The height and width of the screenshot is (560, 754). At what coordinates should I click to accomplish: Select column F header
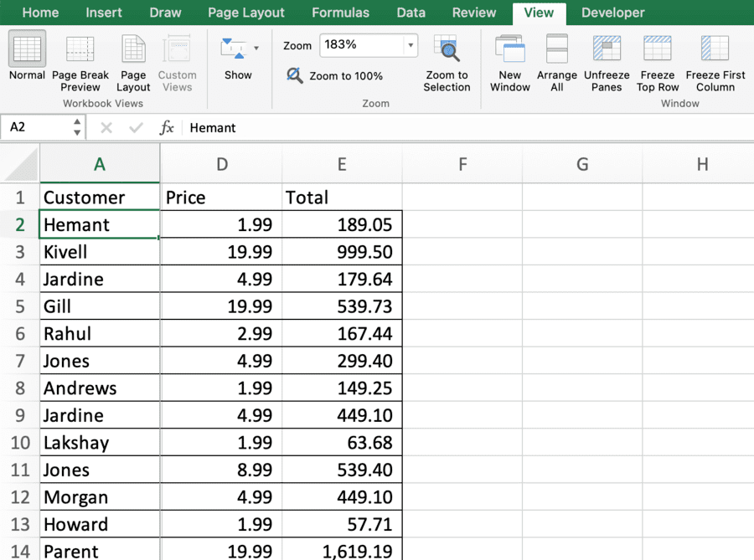pyautogui.click(x=462, y=164)
